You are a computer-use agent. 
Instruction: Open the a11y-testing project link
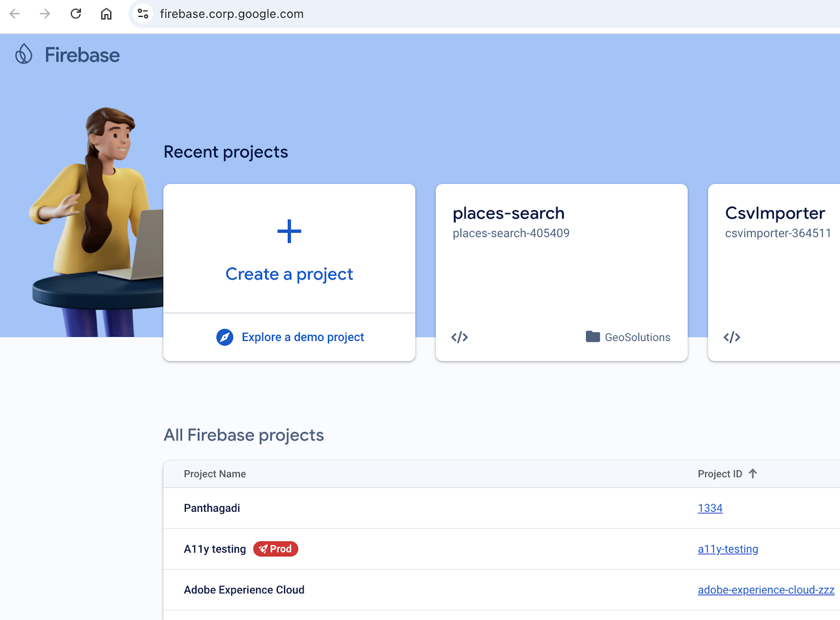[x=728, y=549]
